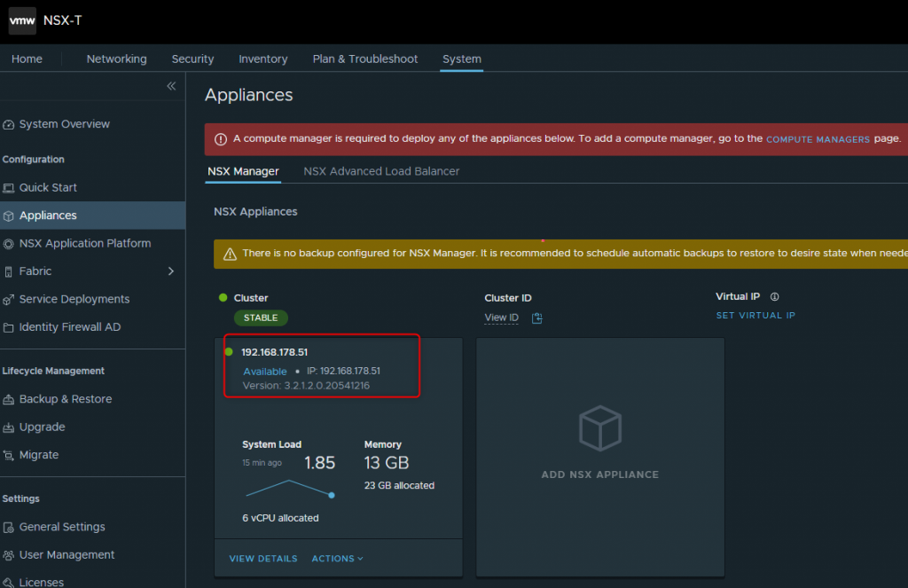Collapse the sidebar with double-chevron icon
Screen dimensions: 908x588
click(x=171, y=86)
